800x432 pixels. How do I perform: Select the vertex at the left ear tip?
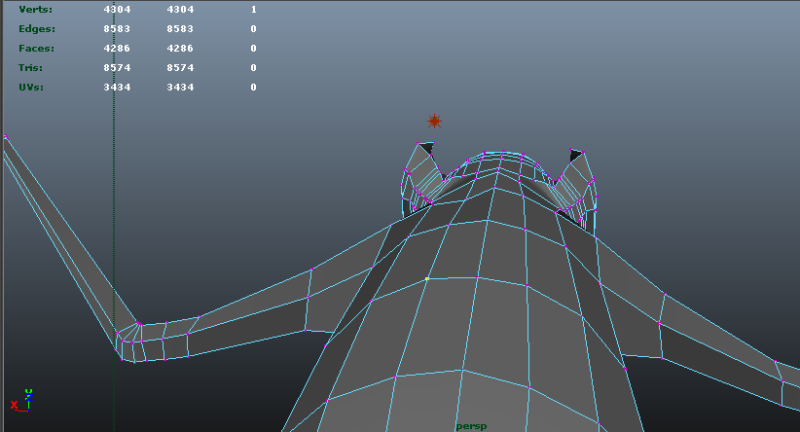[418, 144]
